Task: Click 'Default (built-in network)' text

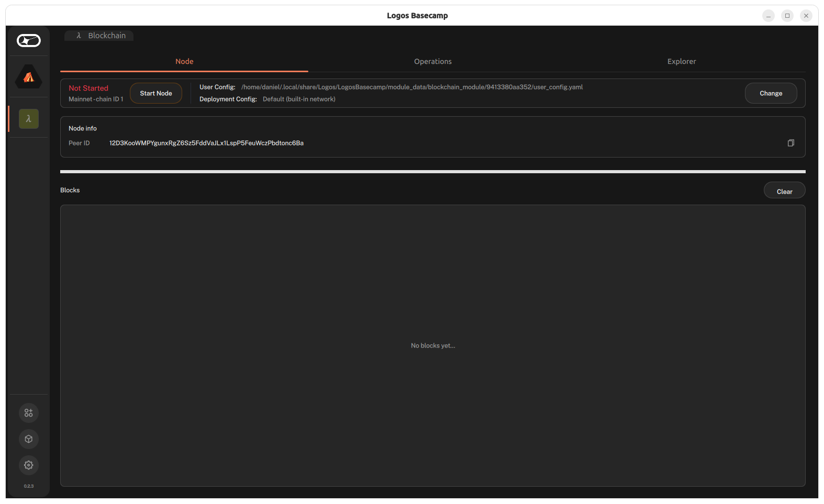Action: coord(299,99)
